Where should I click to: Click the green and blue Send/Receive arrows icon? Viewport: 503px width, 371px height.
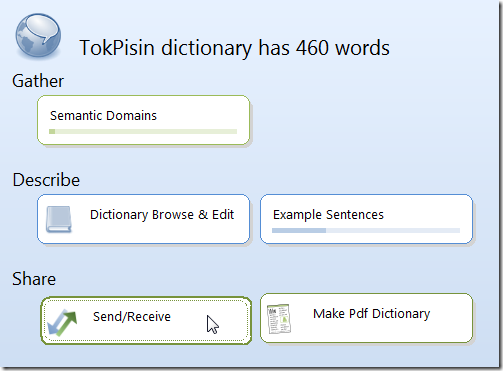(62, 323)
